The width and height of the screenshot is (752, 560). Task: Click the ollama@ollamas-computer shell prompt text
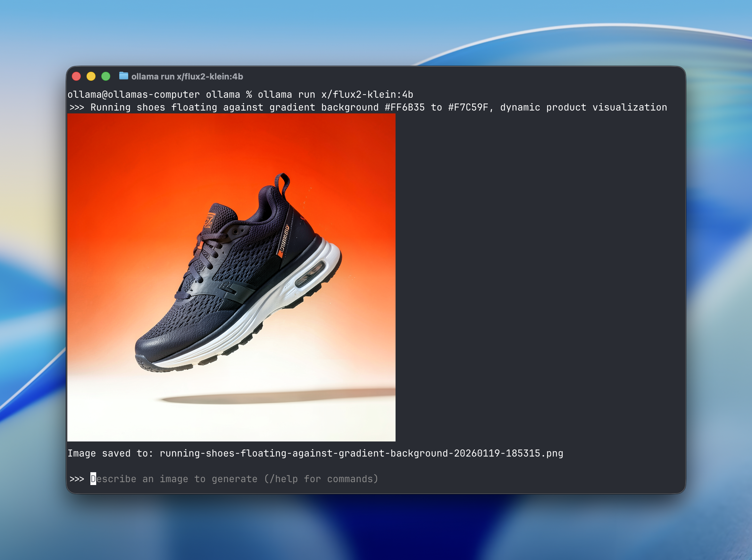click(x=133, y=95)
